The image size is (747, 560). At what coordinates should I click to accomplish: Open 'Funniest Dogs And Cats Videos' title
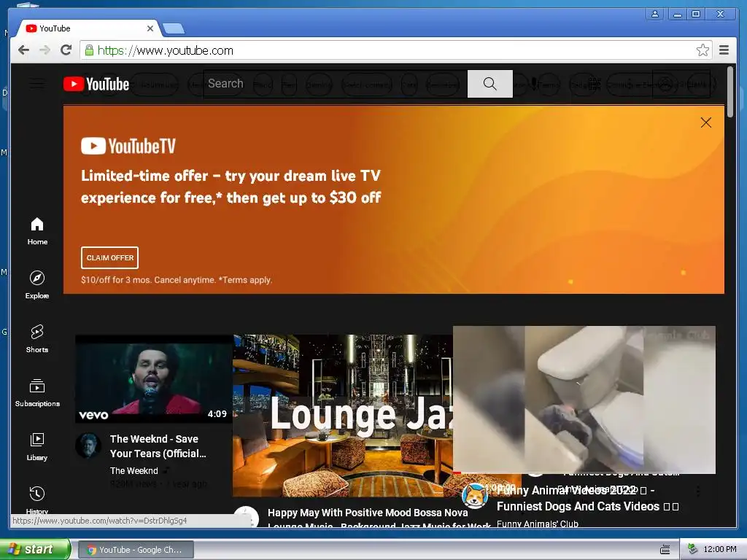click(587, 499)
